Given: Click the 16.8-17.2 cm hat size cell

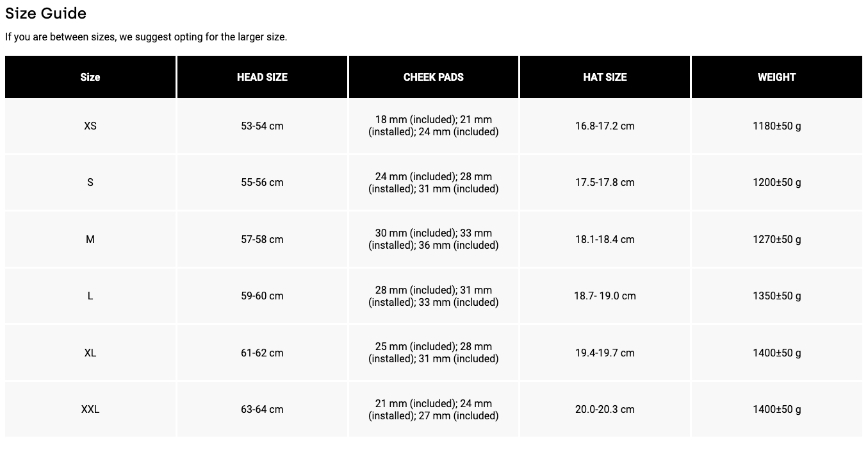Looking at the screenshot, I should click(x=605, y=126).
